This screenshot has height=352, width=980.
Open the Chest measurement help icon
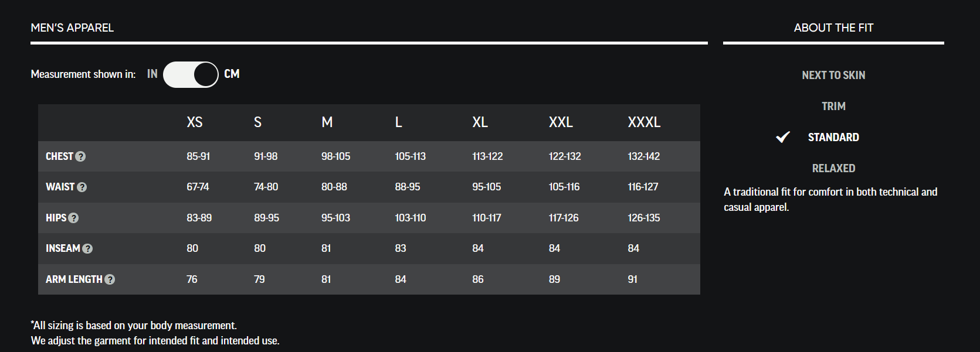(x=81, y=156)
